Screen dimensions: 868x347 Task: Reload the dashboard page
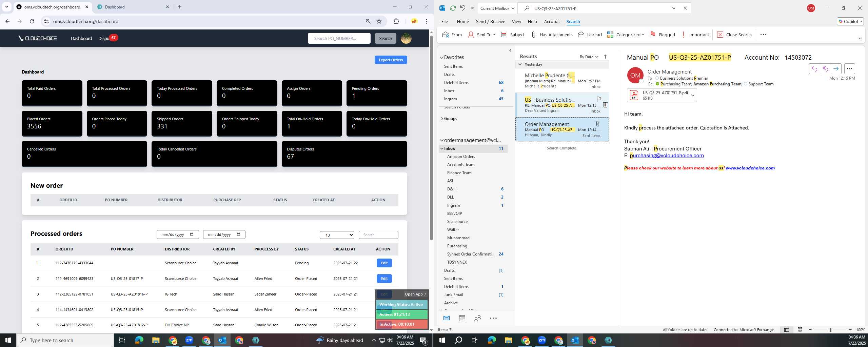(32, 21)
